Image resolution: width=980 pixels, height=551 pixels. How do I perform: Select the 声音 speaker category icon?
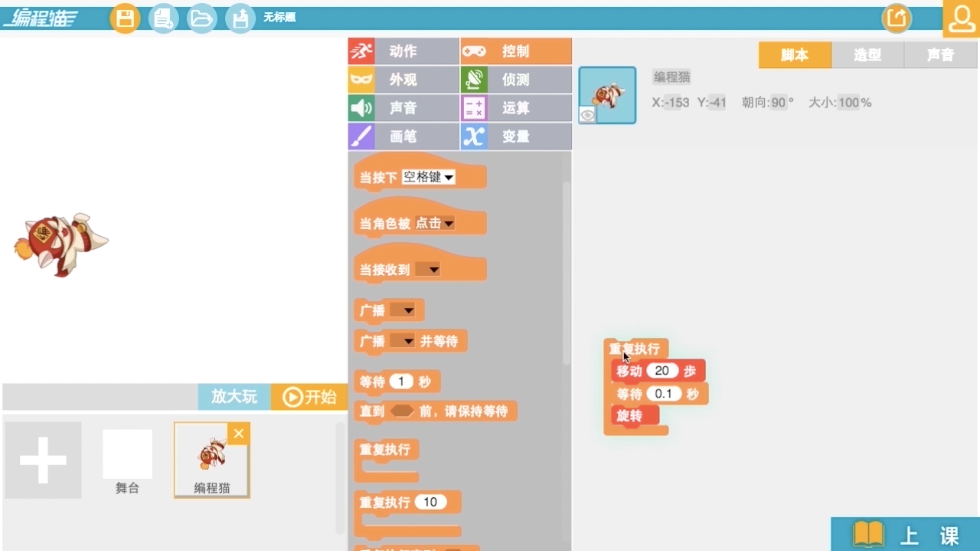[361, 108]
